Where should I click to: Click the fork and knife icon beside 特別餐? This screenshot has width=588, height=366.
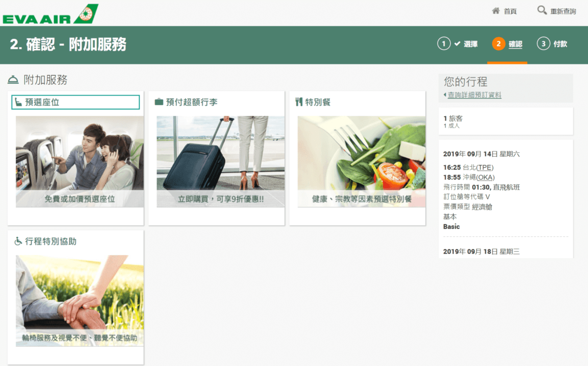[x=299, y=102]
